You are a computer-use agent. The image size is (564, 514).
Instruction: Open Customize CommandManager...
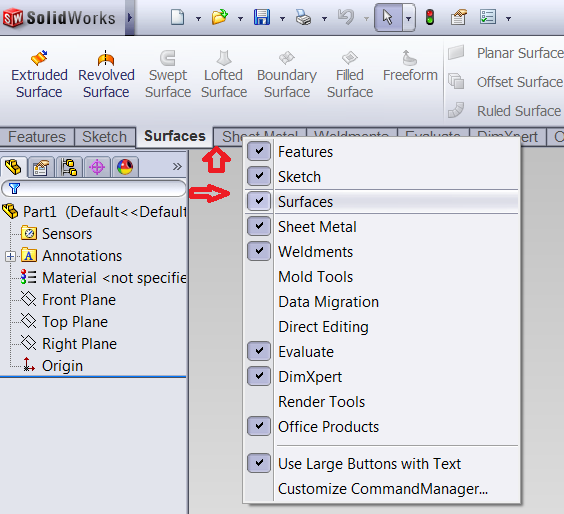coord(382,488)
